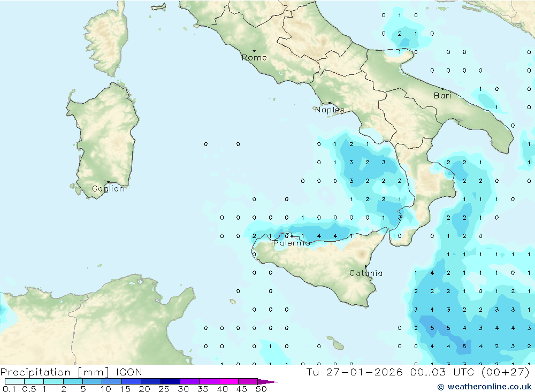Click the '0.1' legend scale label

(9, 389)
